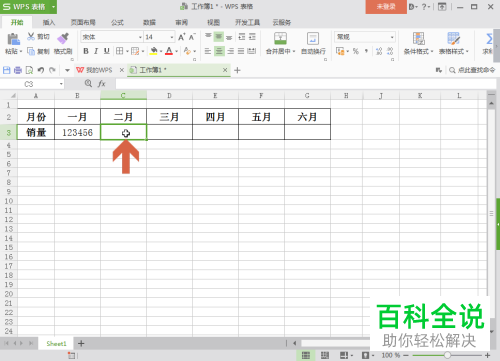Image resolution: width=500 pixels, height=361 pixels.
Task: Switch to the 数据 (Data) ribbon tab
Action: coord(149,22)
